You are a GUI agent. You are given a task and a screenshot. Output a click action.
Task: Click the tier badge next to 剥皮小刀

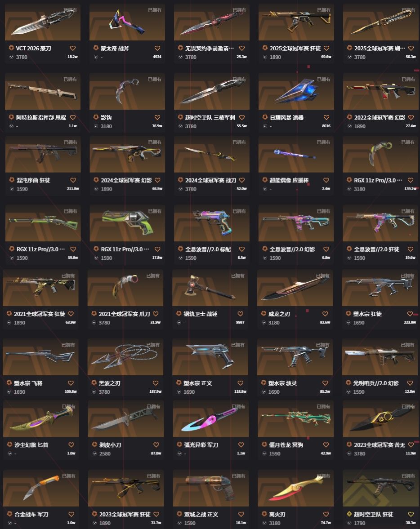pyautogui.click(x=94, y=445)
